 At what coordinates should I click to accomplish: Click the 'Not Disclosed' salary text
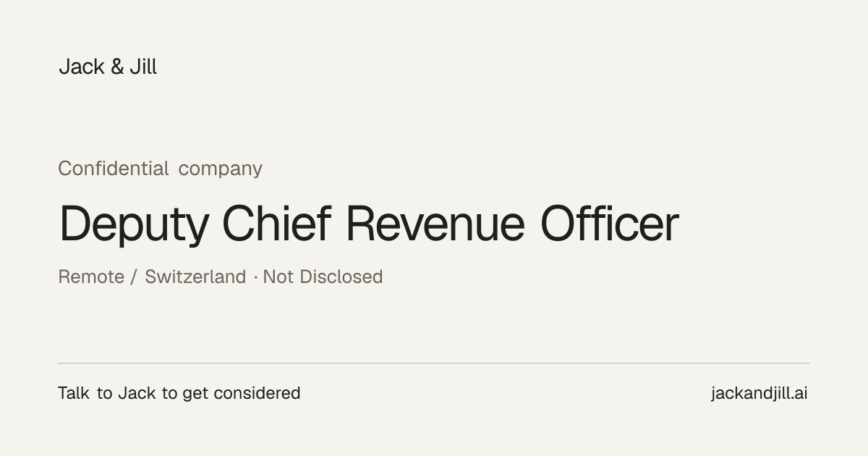323,276
